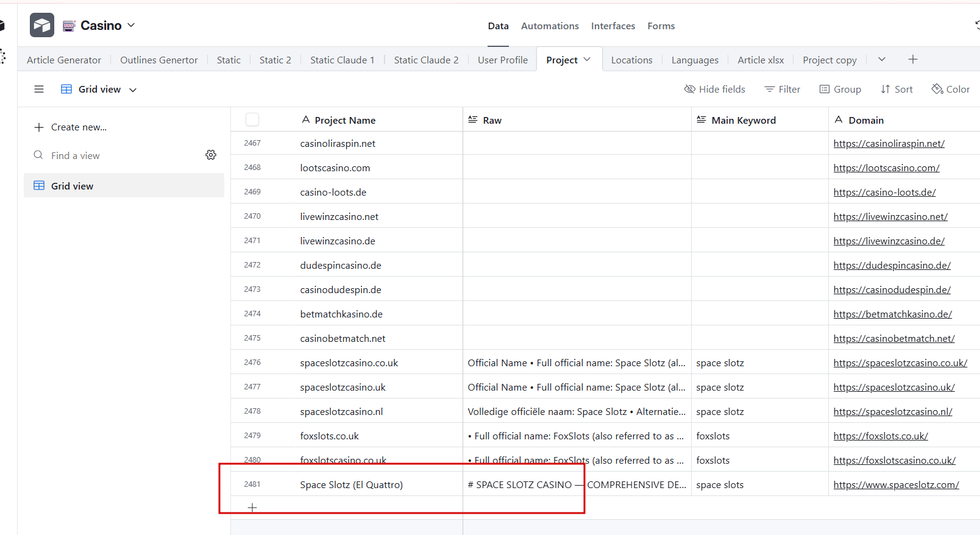Switch to Static Claude 2 table
Image resolution: width=980 pixels, height=535 pixels.
click(427, 60)
